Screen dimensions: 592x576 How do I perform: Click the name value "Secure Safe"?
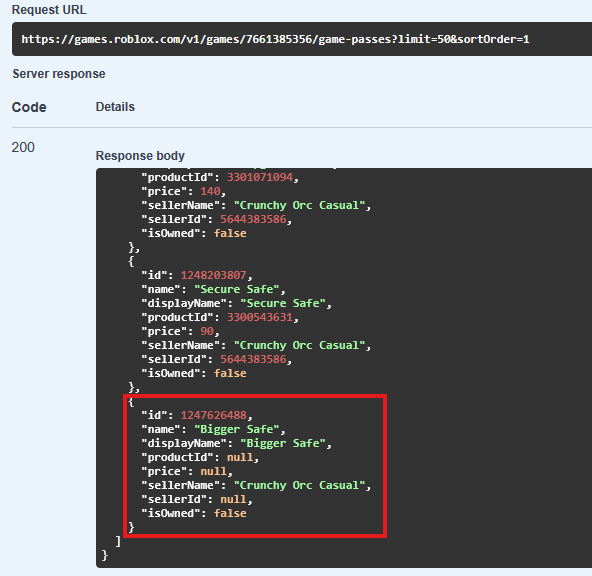[x=237, y=289]
